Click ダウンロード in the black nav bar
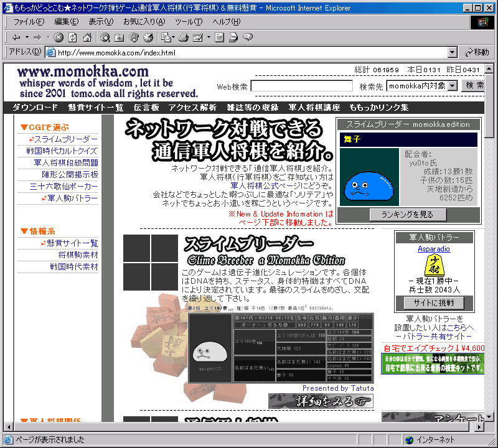Screen dimensions: 498x448 (35, 108)
